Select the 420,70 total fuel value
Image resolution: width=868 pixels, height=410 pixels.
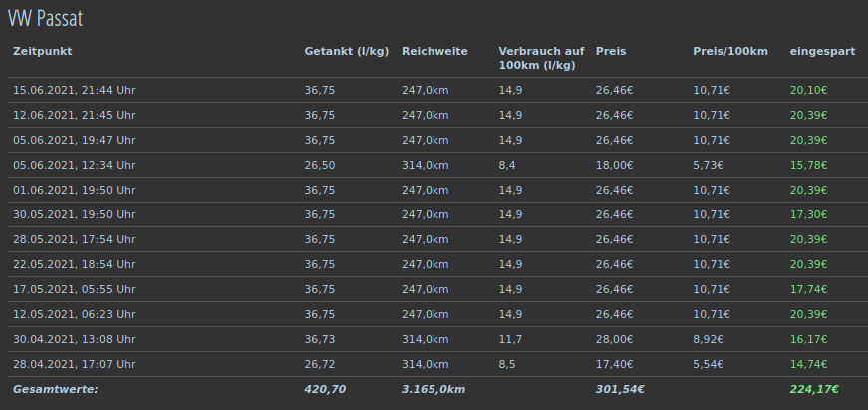click(325, 389)
